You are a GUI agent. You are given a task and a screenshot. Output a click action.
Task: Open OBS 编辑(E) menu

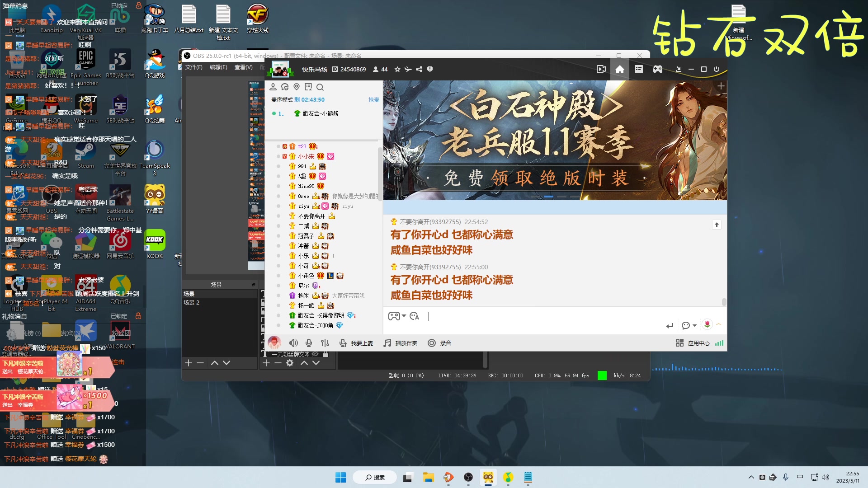218,67
